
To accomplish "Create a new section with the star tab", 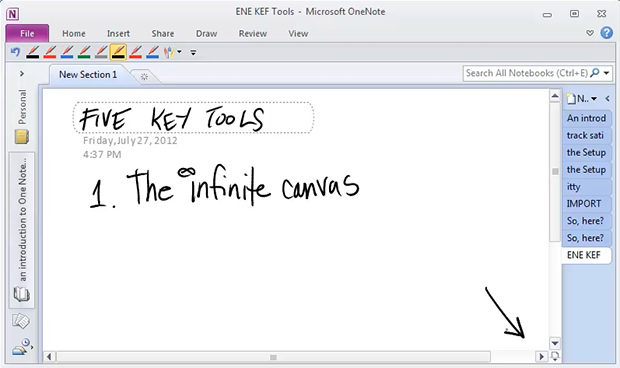I will (x=144, y=76).
